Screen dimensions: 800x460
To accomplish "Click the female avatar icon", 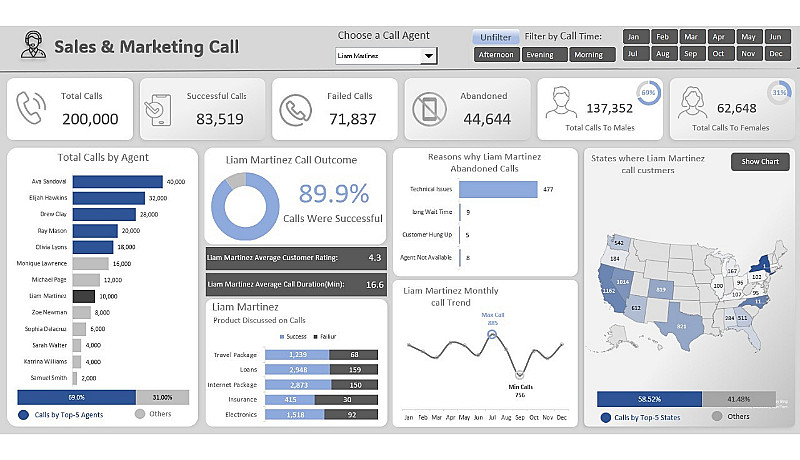I will (692, 103).
